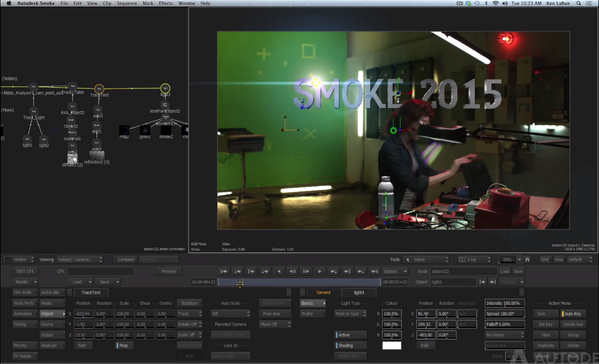Click the Preview button
The height and width of the screenshot is (364, 599).
[168, 271]
